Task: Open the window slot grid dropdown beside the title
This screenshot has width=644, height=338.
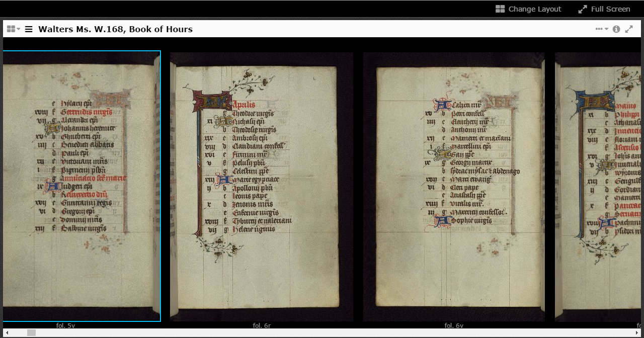Action: pos(14,29)
